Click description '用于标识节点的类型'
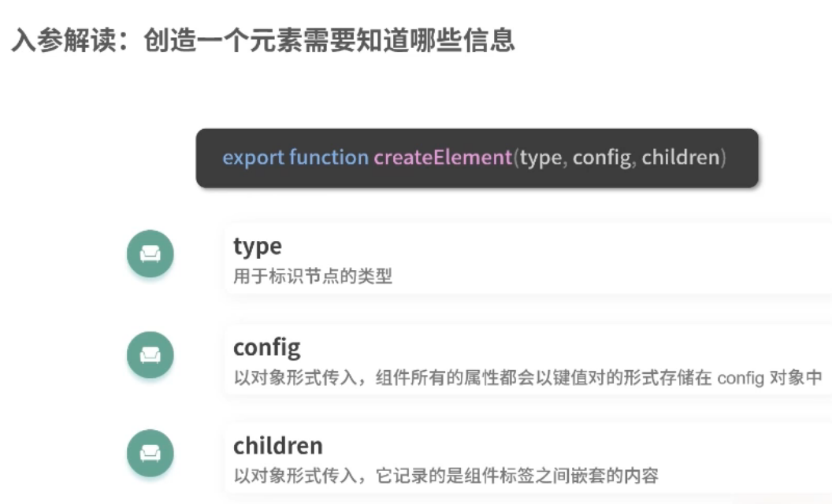The height and width of the screenshot is (504, 832). tap(313, 277)
